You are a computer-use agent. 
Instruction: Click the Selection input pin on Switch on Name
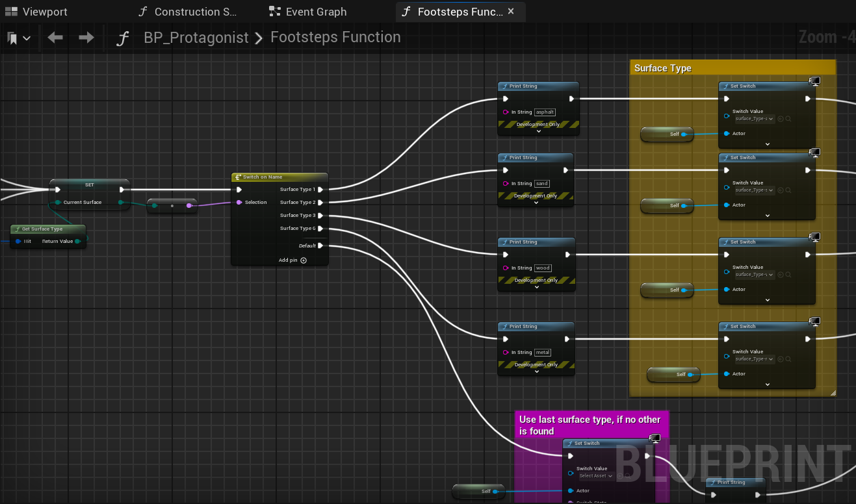239,203
